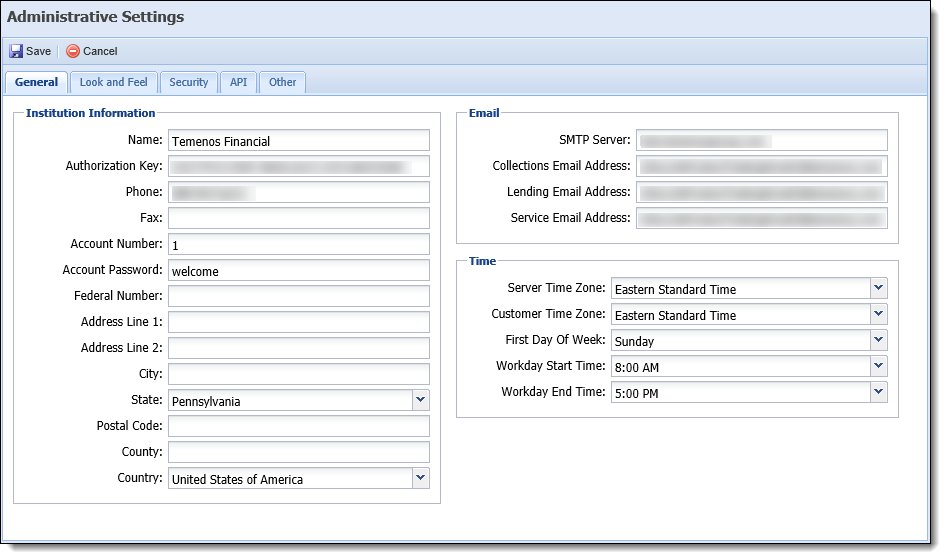Expand the Server Time Zone dropdown arrow
Image resolution: width=946 pixels, height=559 pixels.
878,288
